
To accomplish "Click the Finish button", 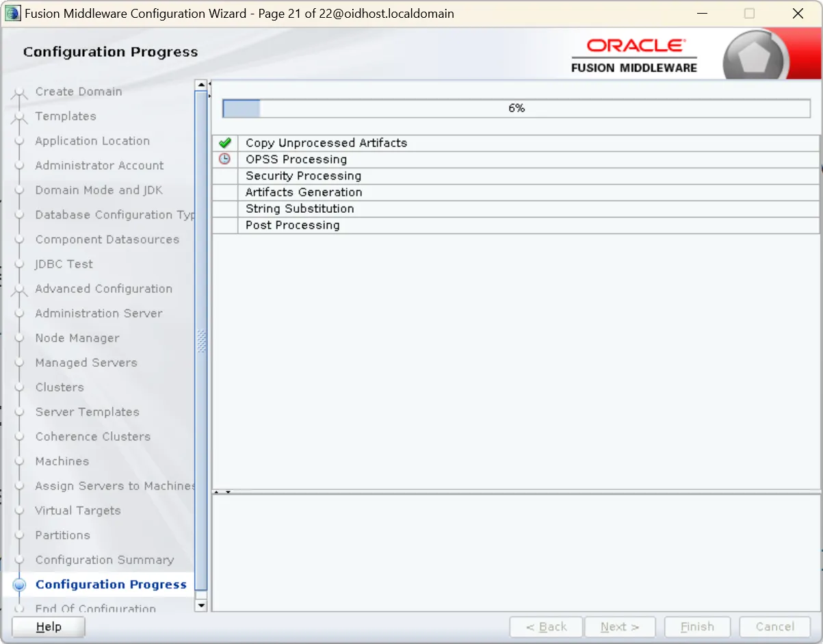I will point(697,627).
